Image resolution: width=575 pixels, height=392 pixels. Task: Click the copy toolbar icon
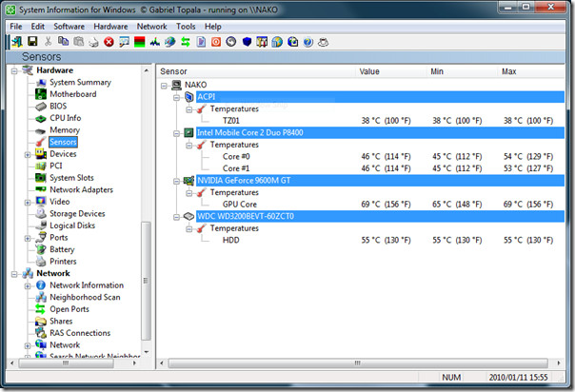pos(63,42)
